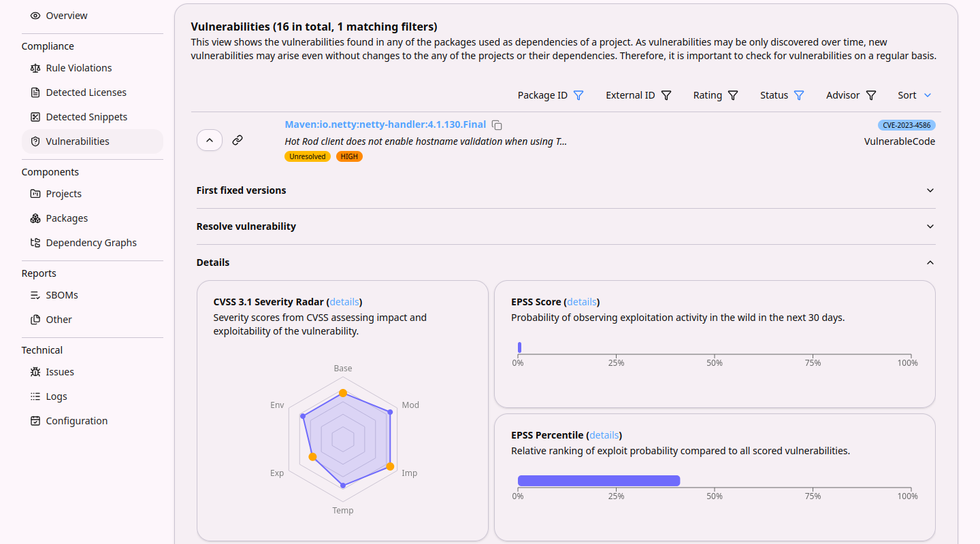Click the Configuration icon in sidebar
The image size is (980, 544).
click(x=35, y=421)
